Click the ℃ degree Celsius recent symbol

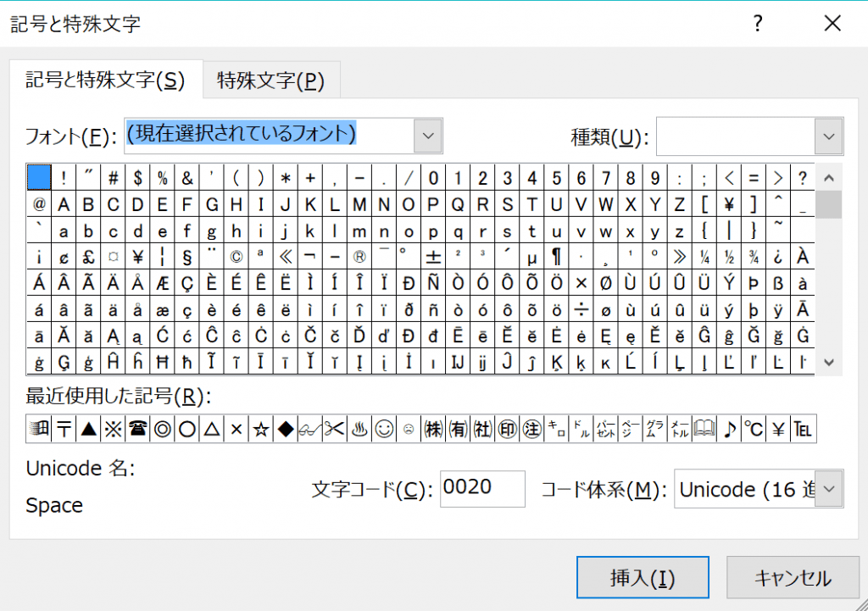754,430
